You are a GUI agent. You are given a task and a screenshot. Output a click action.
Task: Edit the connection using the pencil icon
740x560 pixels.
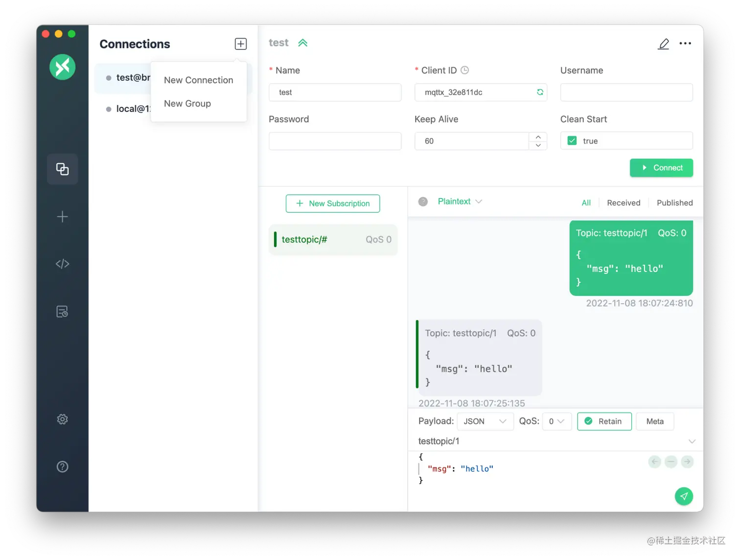(x=664, y=44)
